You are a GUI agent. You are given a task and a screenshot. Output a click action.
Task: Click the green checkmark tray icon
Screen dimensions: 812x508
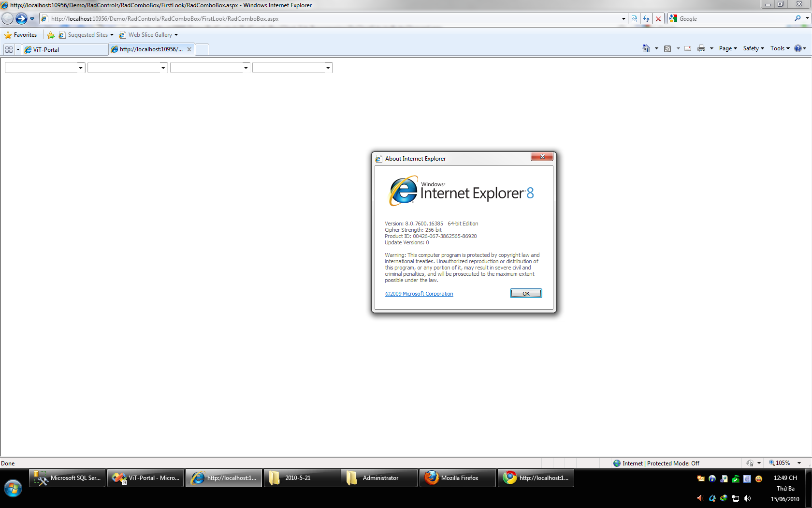coord(735,478)
